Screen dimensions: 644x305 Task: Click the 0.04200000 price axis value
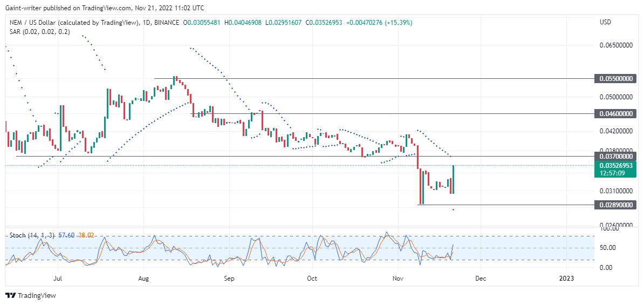[616, 131]
